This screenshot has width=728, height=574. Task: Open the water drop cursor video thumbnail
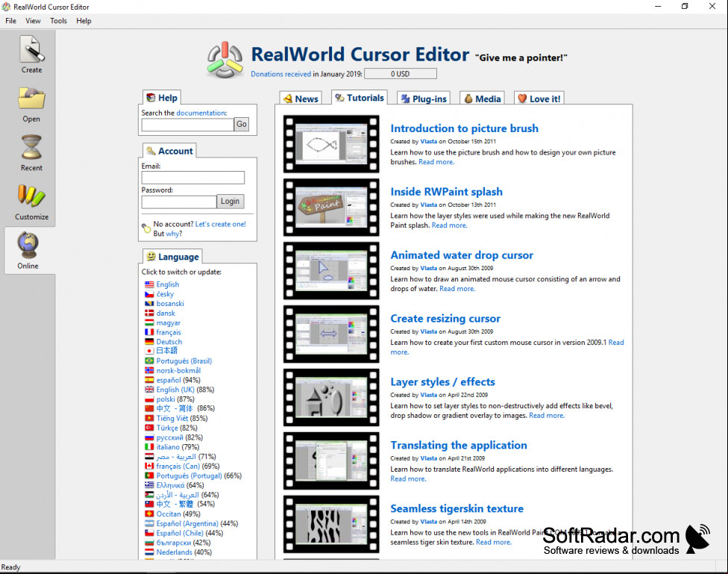click(331, 270)
